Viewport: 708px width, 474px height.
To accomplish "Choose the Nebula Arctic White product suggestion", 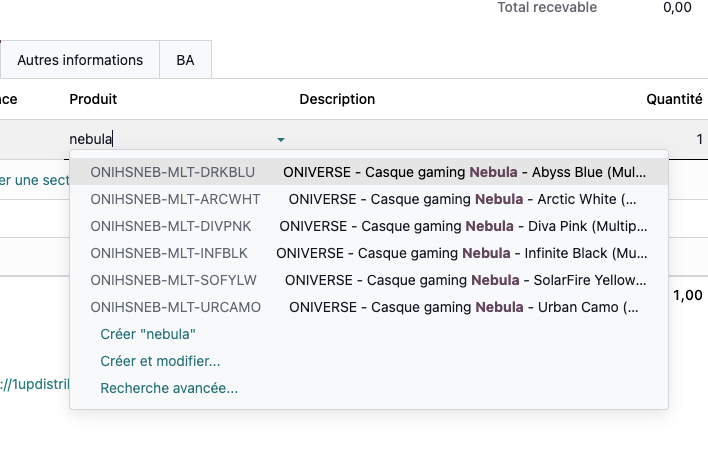I will click(x=369, y=199).
